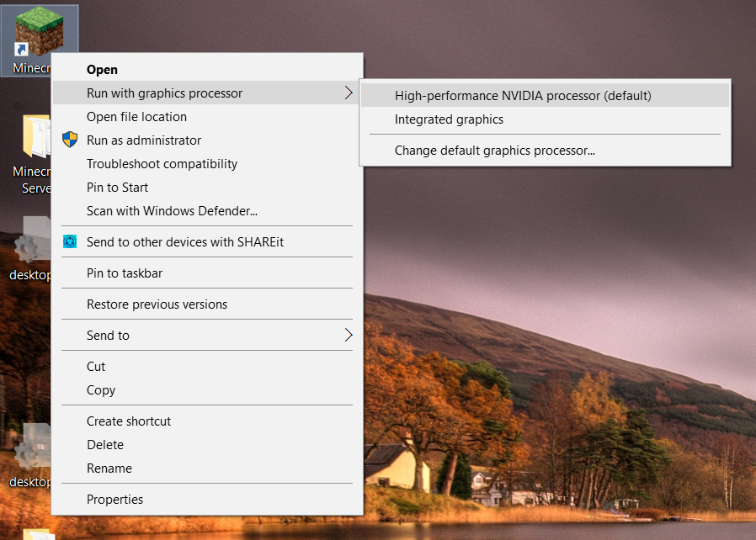Select Send to other devices with SHAREit
Image resolution: width=756 pixels, height=540 pixels.
click(x=207, y=241)
